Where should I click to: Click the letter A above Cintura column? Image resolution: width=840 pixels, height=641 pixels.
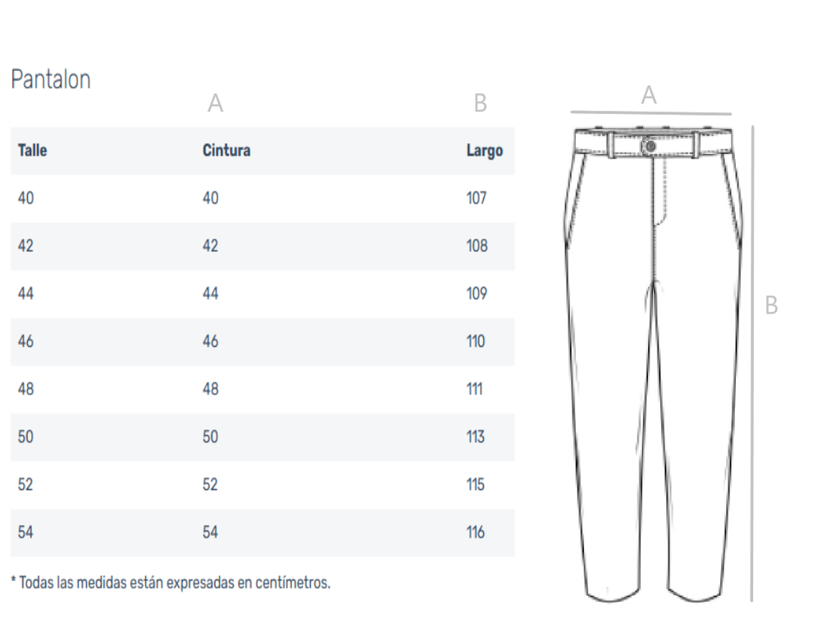[216, 103]
